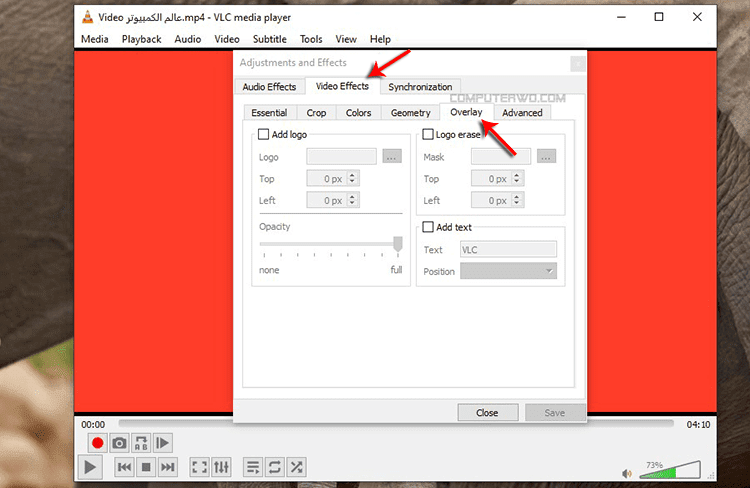Click the Save button in dialog
750x488 pixels.
(x=555, y=412)
